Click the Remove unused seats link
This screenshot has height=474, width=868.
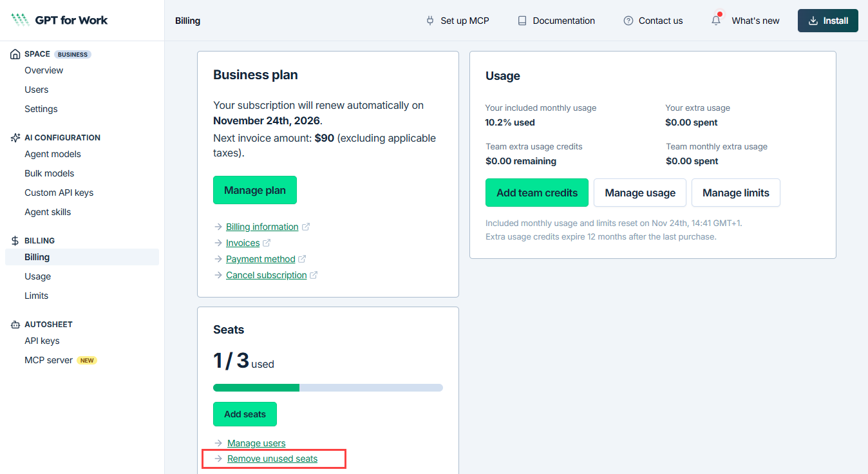click(x=272, y=459)
